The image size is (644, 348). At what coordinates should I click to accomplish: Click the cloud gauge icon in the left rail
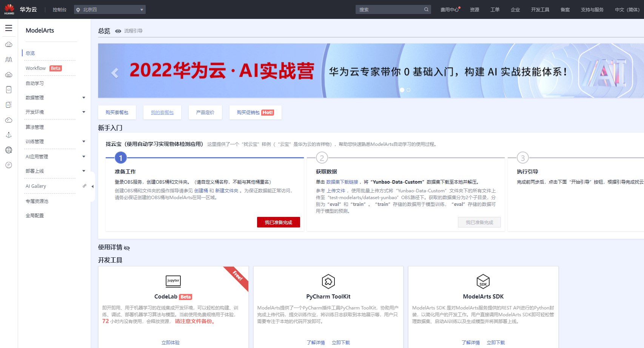pos(9,120)
